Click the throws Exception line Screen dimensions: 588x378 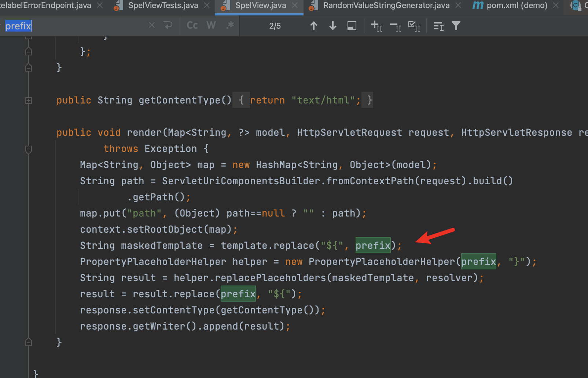click(156, 149)
